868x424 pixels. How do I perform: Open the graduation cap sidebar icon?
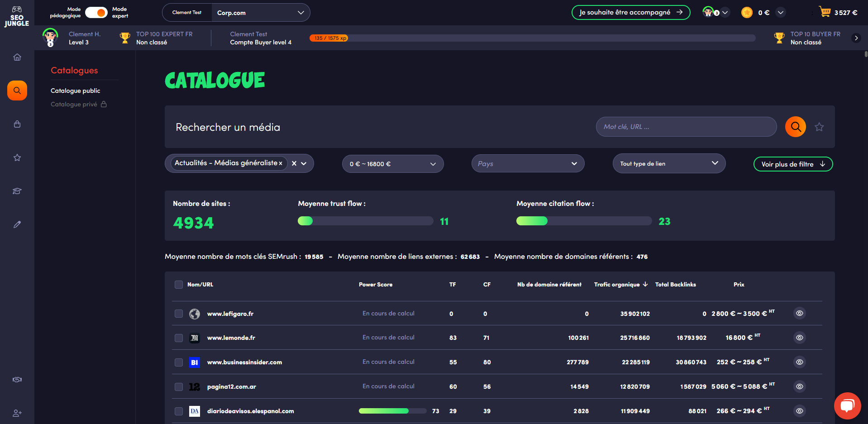pyautogui.click(x=17, y=191)
